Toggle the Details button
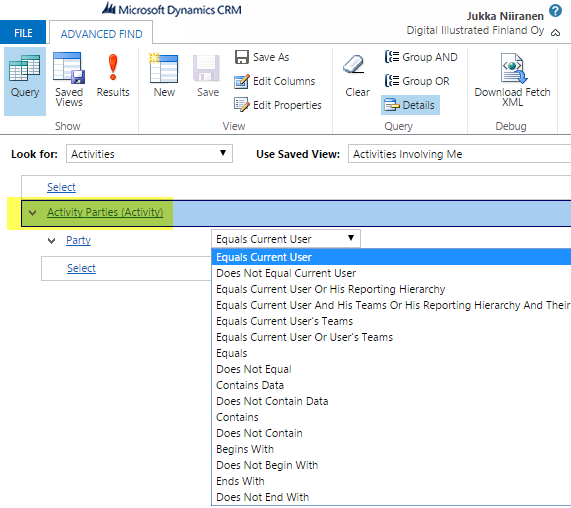Screen dimensions: 571x508 (x=410, y=105)
